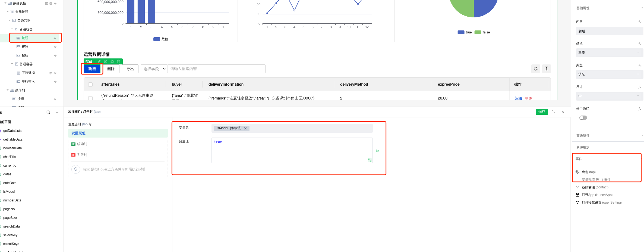Click the table refresh icon
644x252 pixels.
pos(536,69)
